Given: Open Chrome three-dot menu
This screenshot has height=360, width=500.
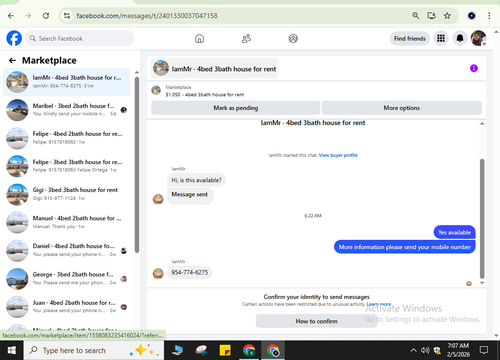Looking at the screenshot, I should pos(489,16).
